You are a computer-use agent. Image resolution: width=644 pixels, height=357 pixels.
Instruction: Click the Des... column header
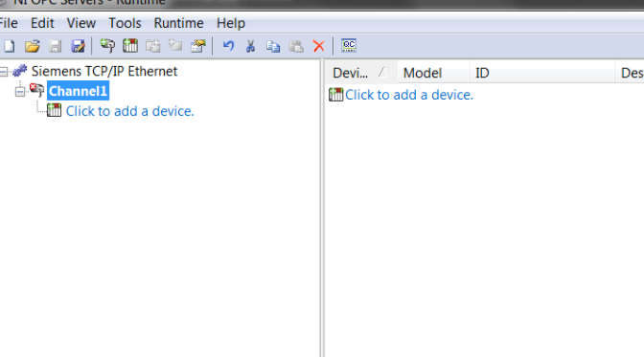click(630, 73)
